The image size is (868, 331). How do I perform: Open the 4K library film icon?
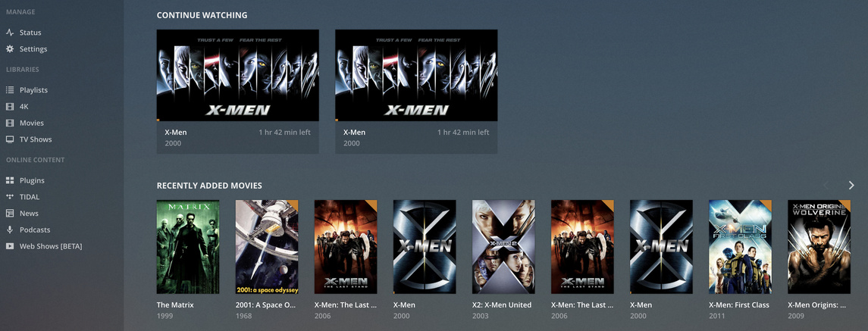tap(9, 107)
